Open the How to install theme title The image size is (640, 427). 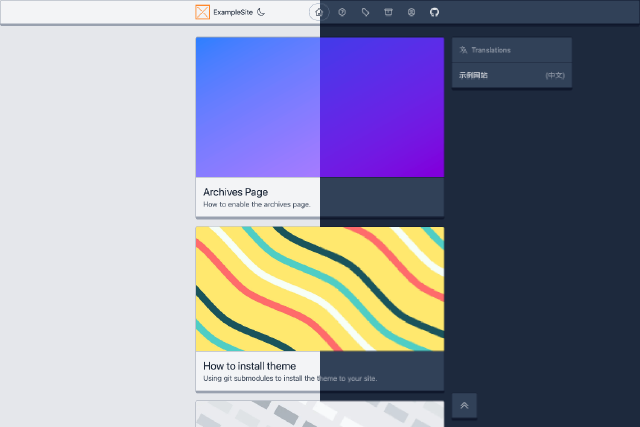coord(249,366)
